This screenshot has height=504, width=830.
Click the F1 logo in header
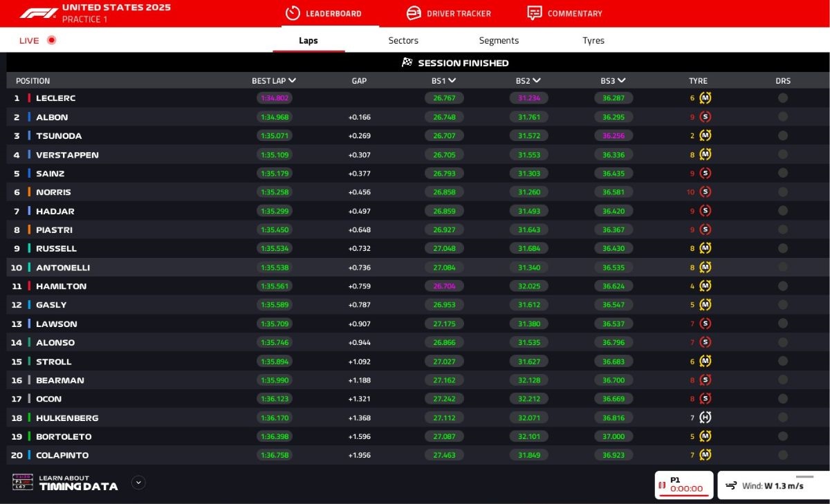coord(38,13)
